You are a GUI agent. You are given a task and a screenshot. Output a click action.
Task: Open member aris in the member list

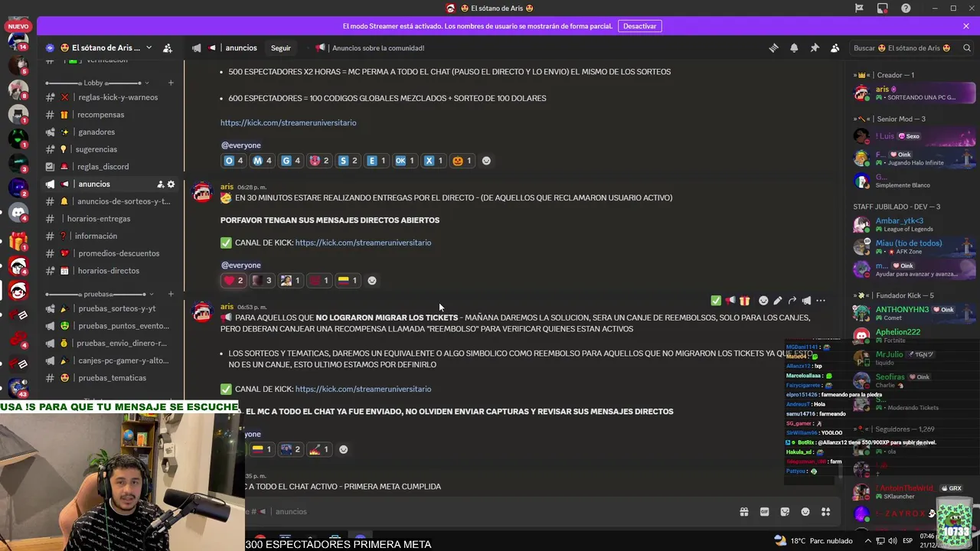[x=913, y=93]
